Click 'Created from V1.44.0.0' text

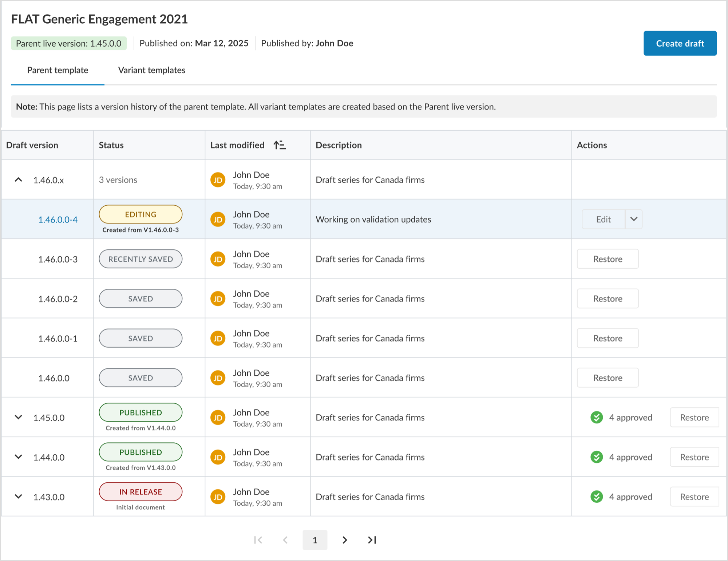point(141,428)
